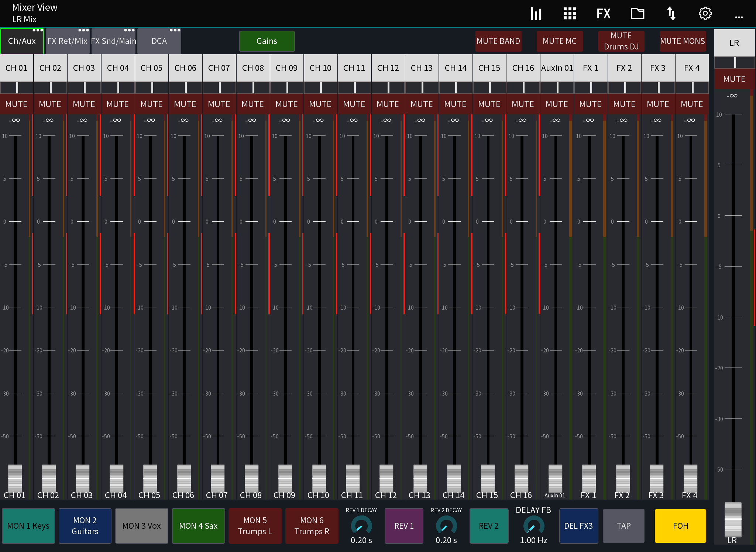Open the DCA tab extra options dots

(x=175, y=30)
